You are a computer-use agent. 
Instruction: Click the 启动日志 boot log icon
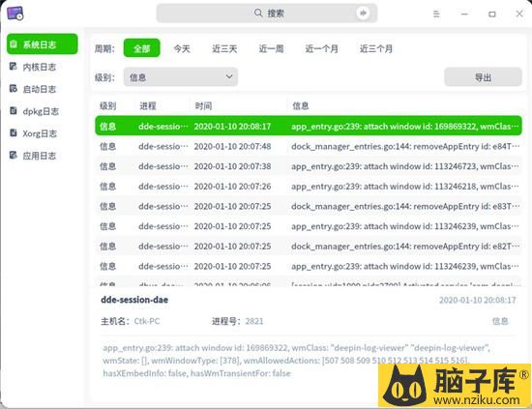click(x=14, y=89)
